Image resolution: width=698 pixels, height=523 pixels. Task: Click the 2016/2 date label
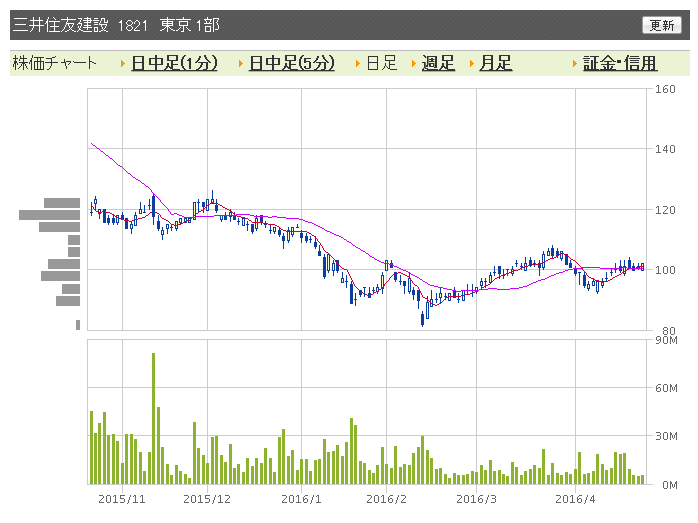[386, 499]
